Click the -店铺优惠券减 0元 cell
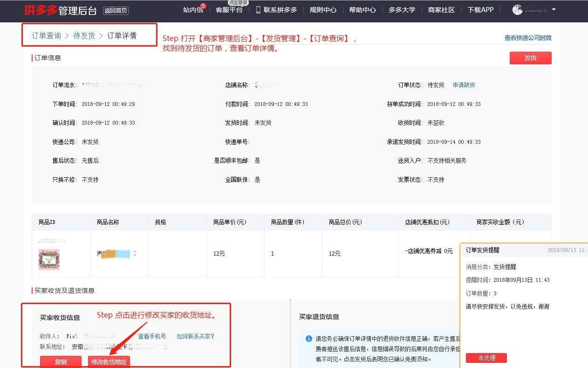Viewport: 588px width, 368px height. [x=429, y=251]
